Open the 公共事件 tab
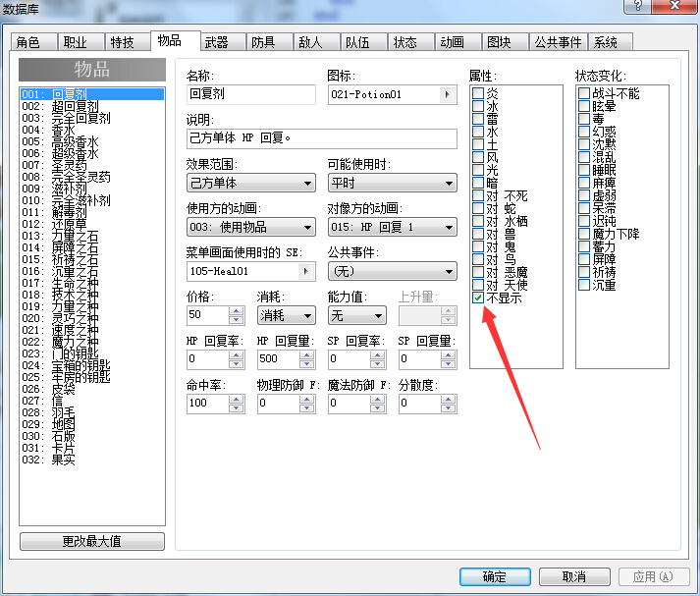Screen dimensions: 700x596 click(558, 42)
